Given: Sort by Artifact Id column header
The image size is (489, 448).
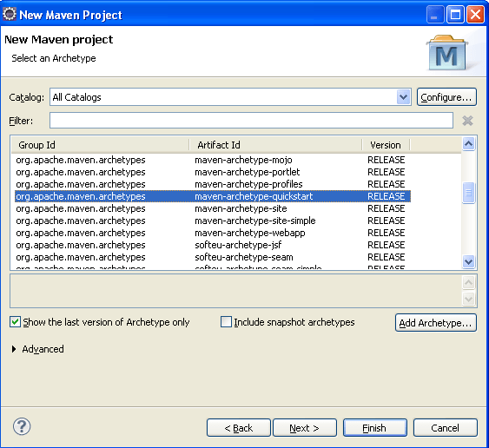Looking at the screenshot, I should (275, 145).
